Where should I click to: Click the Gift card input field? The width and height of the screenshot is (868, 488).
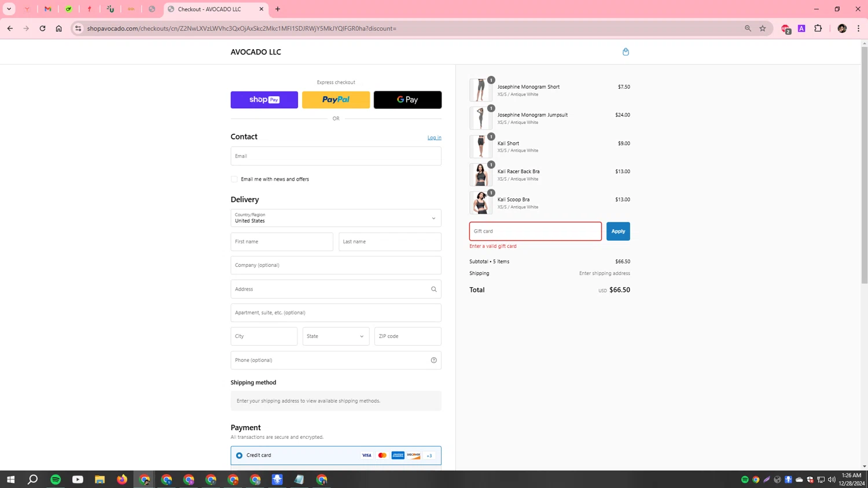coord(535,232)
